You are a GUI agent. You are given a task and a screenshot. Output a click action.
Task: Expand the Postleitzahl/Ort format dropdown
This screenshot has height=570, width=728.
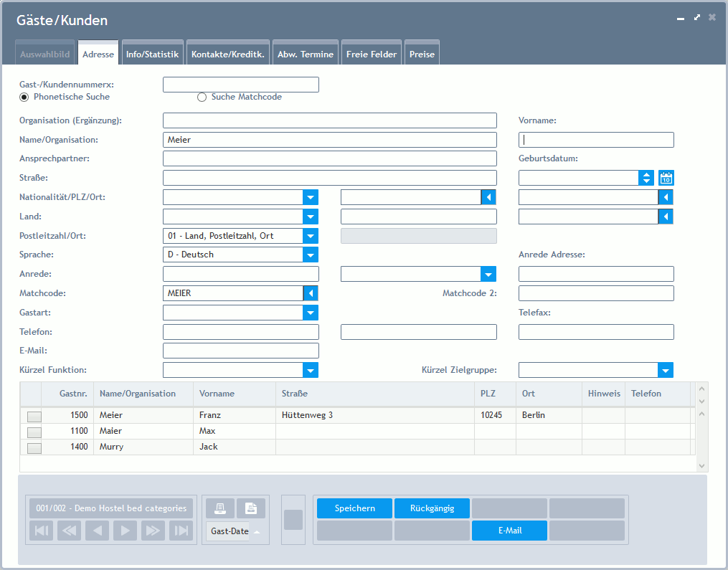pos(311,236)
